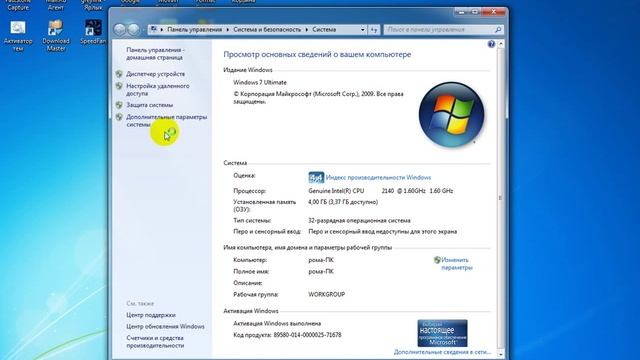Image resolution: width=640 pixels, height=360 pixels.
Task: Expand arrow after Панель управления breadcrumb
Action: [x=228, y=29]
